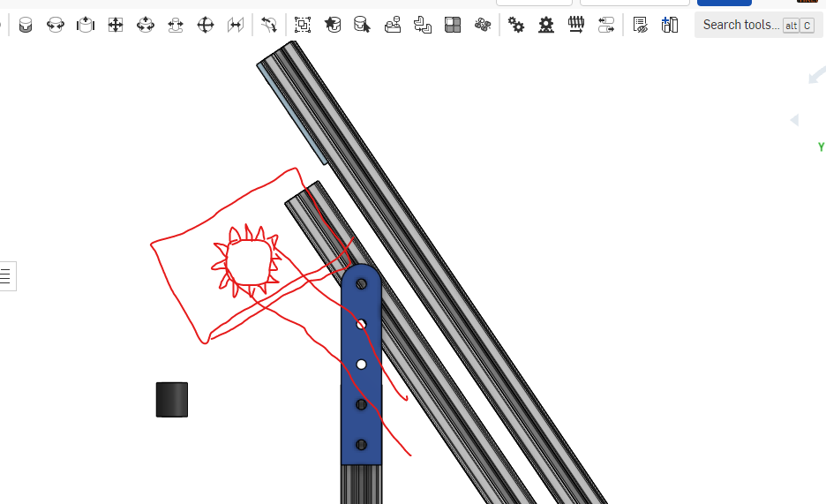Select the Screw relation tool
The image size is (826, 504).
click(x=576, y=25)
